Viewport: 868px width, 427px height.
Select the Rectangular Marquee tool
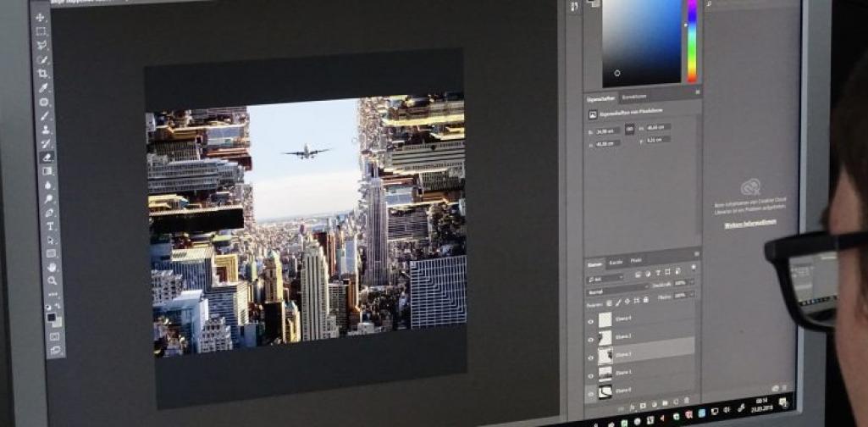(41, 31)
